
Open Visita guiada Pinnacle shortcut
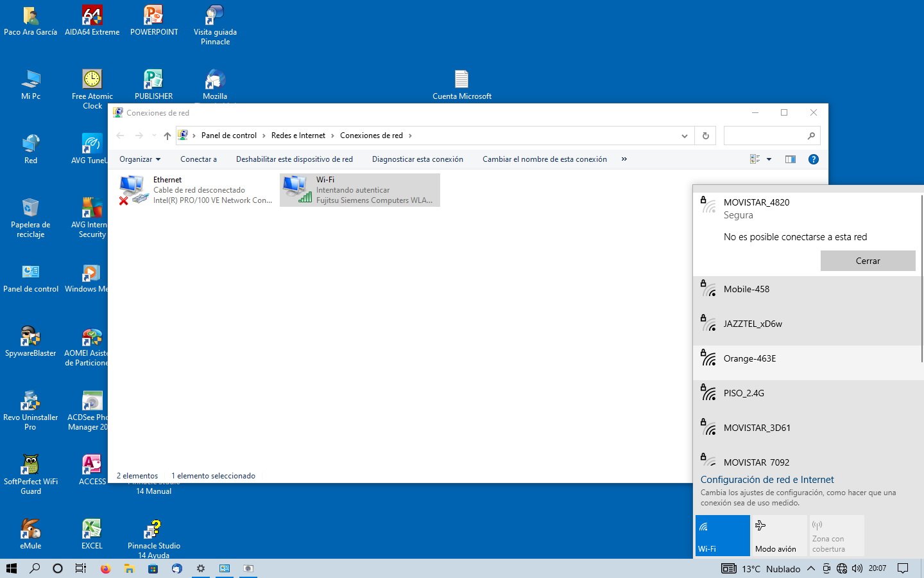(215, 26)
